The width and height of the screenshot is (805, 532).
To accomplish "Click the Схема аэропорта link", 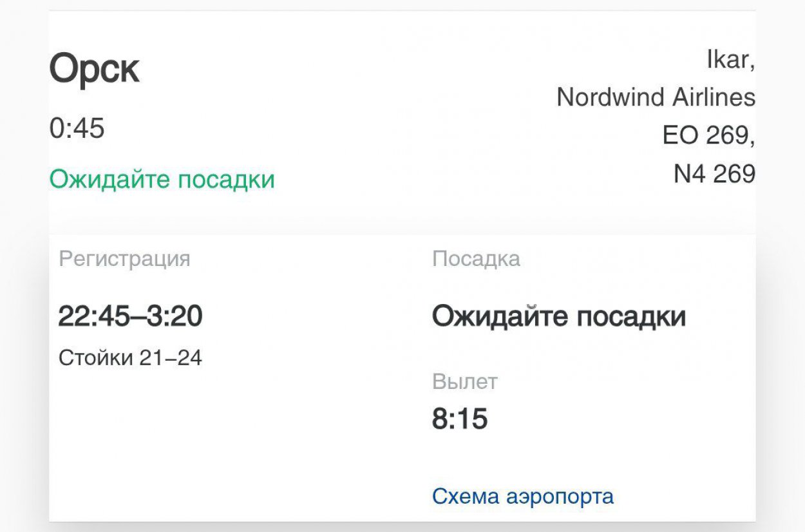I will pos(522,497).
